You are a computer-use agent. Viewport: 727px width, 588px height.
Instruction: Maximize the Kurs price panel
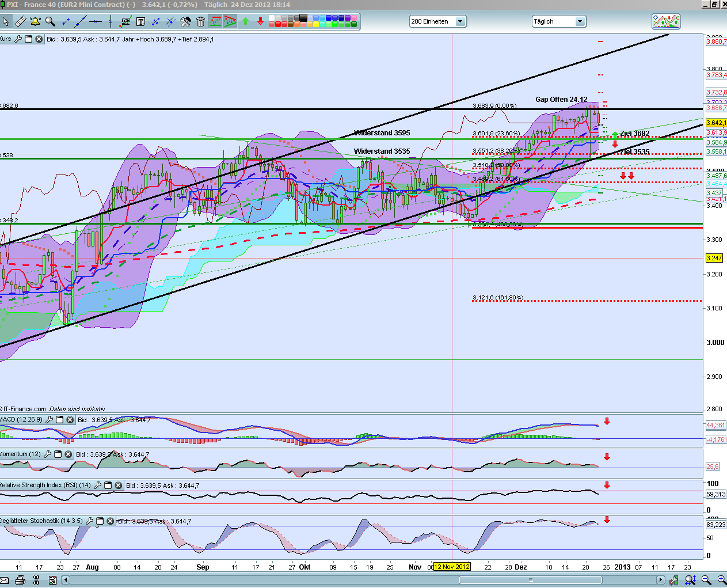[x=28, y=39]
